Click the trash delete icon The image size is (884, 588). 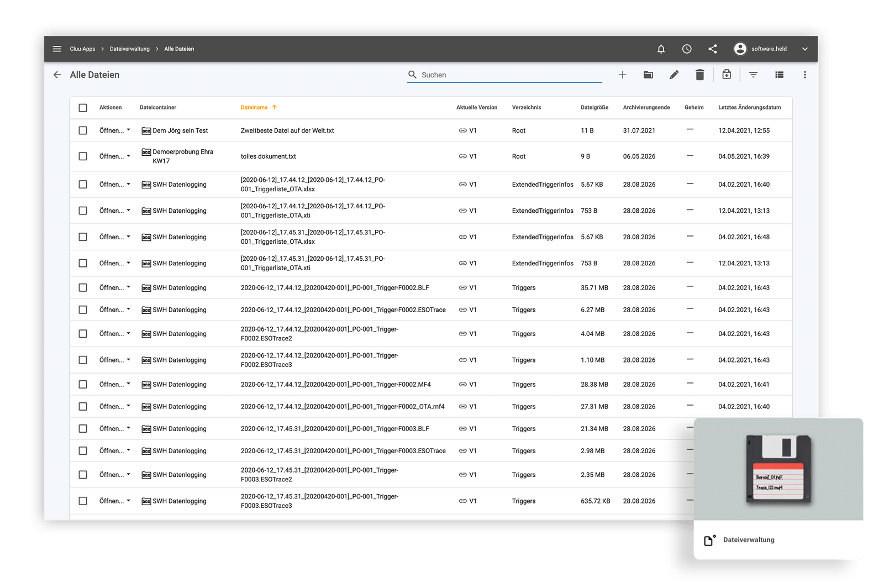[699, 75]
